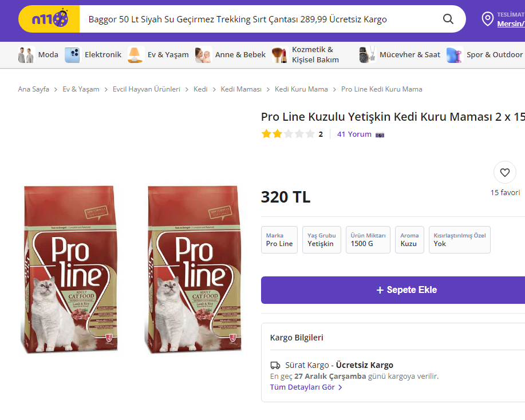Open the Moda category menu

(48, 55)
